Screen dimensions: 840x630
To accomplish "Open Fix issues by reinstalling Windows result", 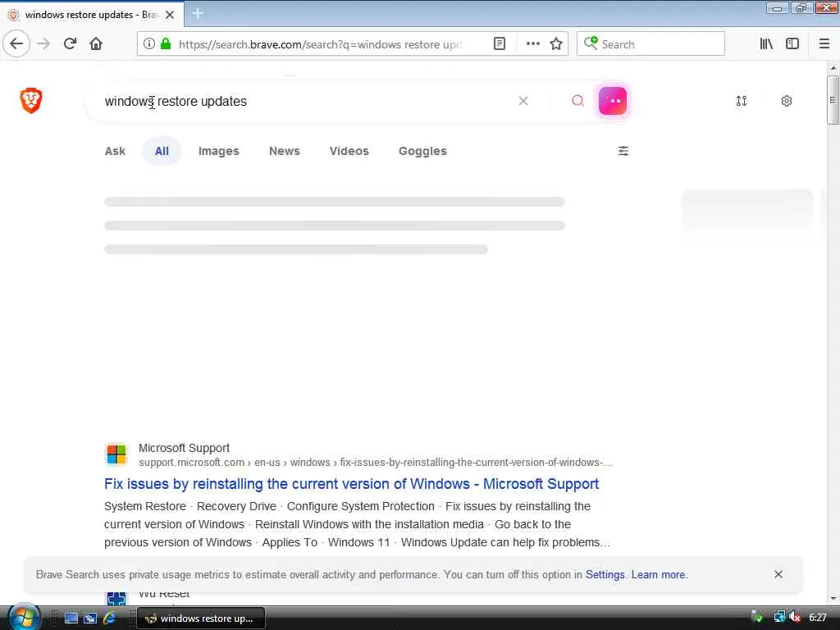I will click(351, 484).
